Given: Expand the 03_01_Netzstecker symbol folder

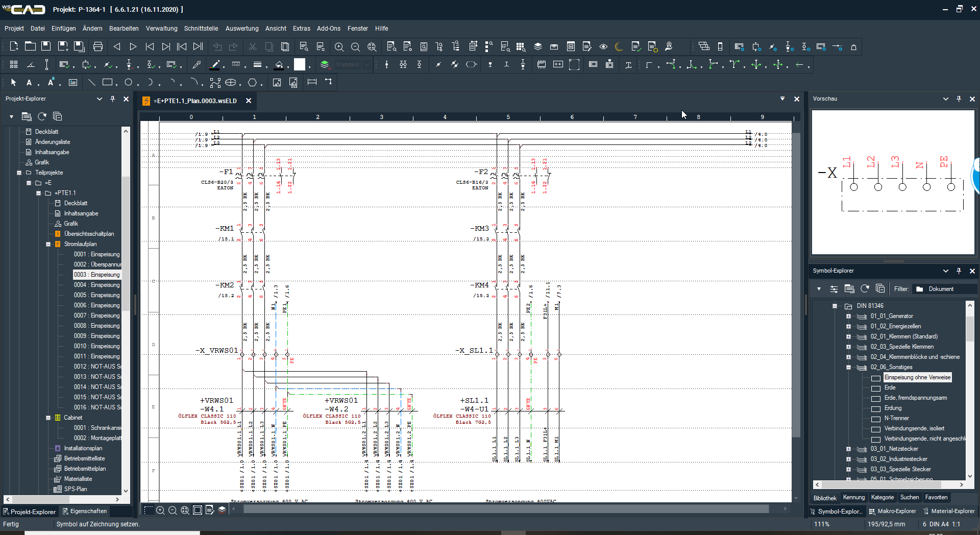Looking at the screenshot, I should 848,449.
